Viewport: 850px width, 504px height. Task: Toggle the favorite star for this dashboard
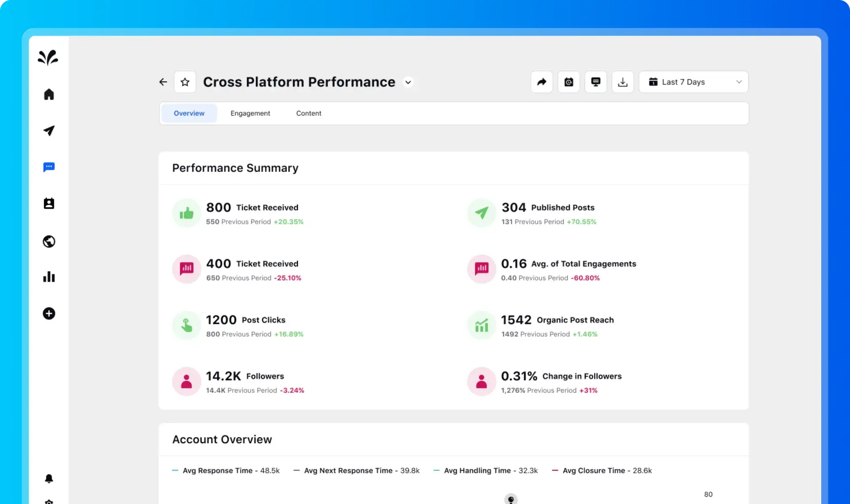pos(185,82)
